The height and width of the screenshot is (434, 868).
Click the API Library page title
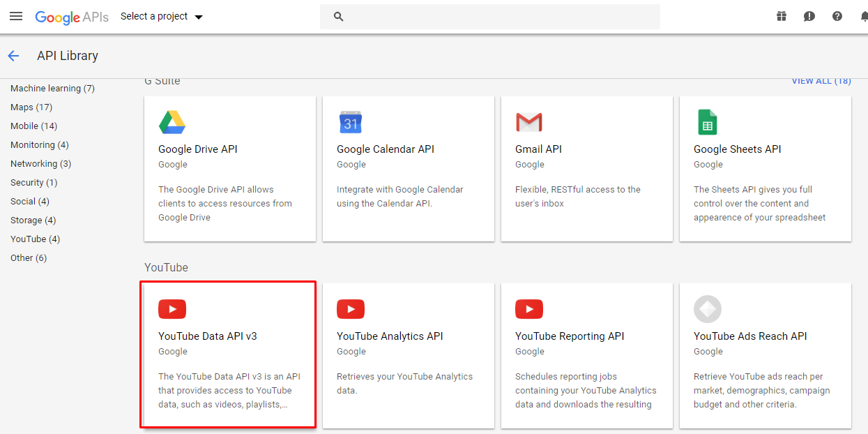[68, 56]
